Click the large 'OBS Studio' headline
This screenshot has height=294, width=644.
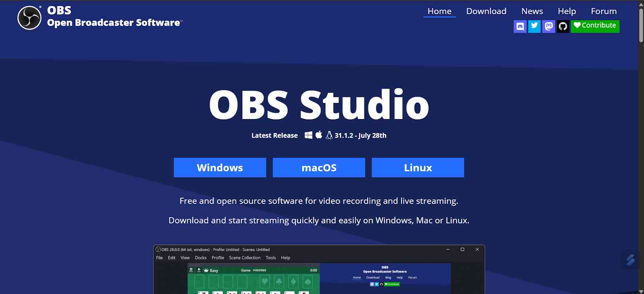(319, 105)
